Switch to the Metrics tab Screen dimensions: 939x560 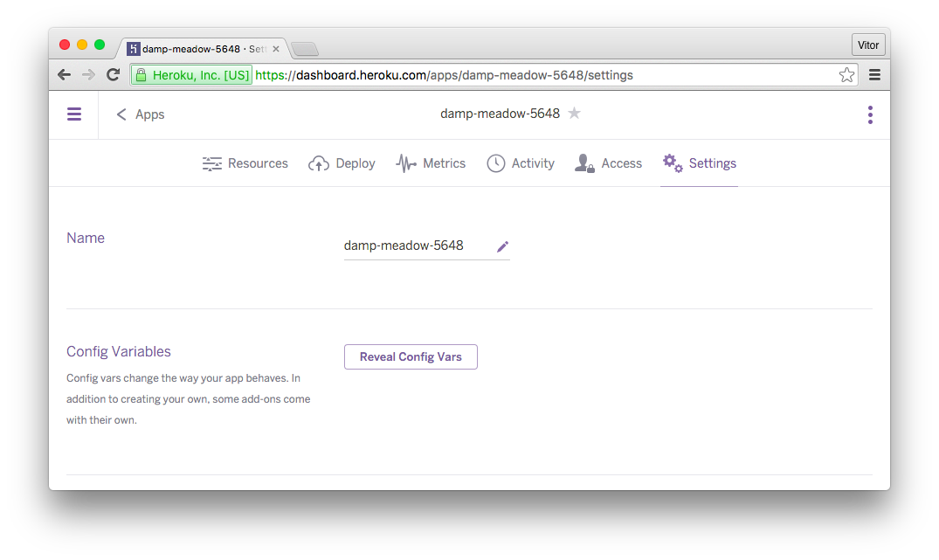[431, 163]
